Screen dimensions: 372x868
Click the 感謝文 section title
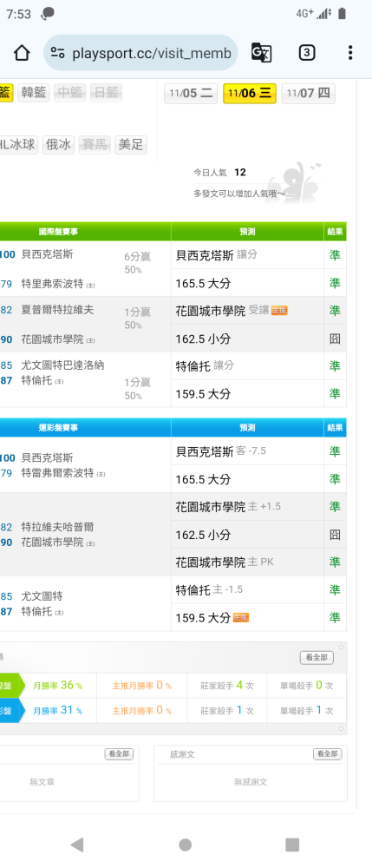(x=182, y=754)
